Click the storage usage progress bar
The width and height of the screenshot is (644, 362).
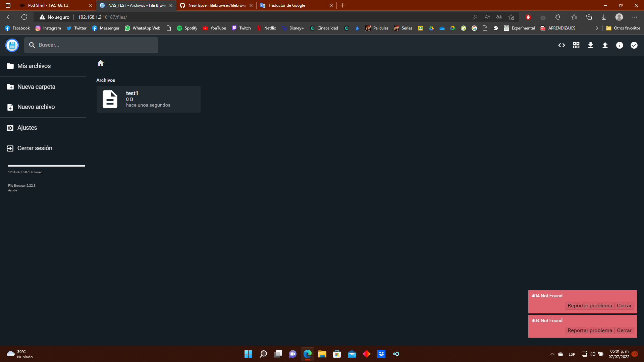46,166
